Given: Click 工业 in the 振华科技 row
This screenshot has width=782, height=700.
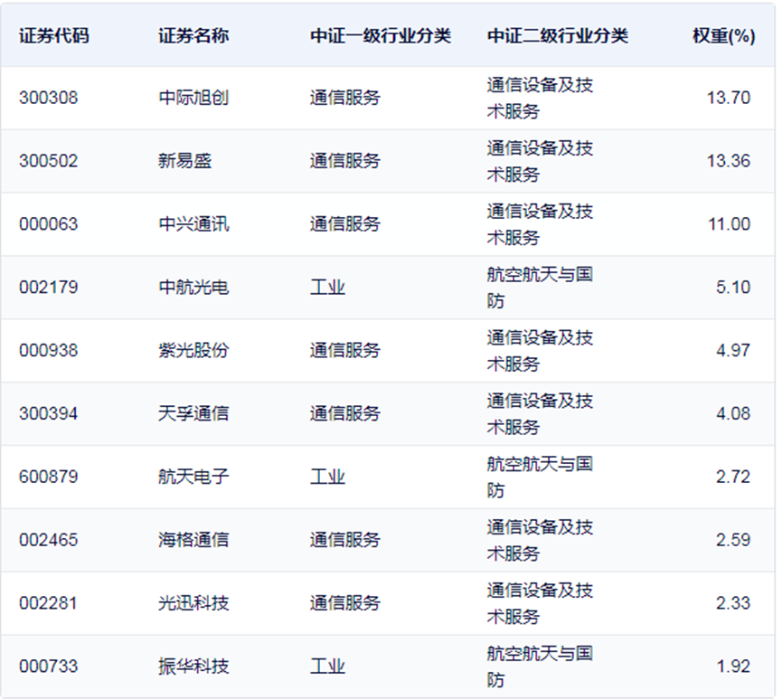Looking at the screenshot, I should [x=327, y=666].
